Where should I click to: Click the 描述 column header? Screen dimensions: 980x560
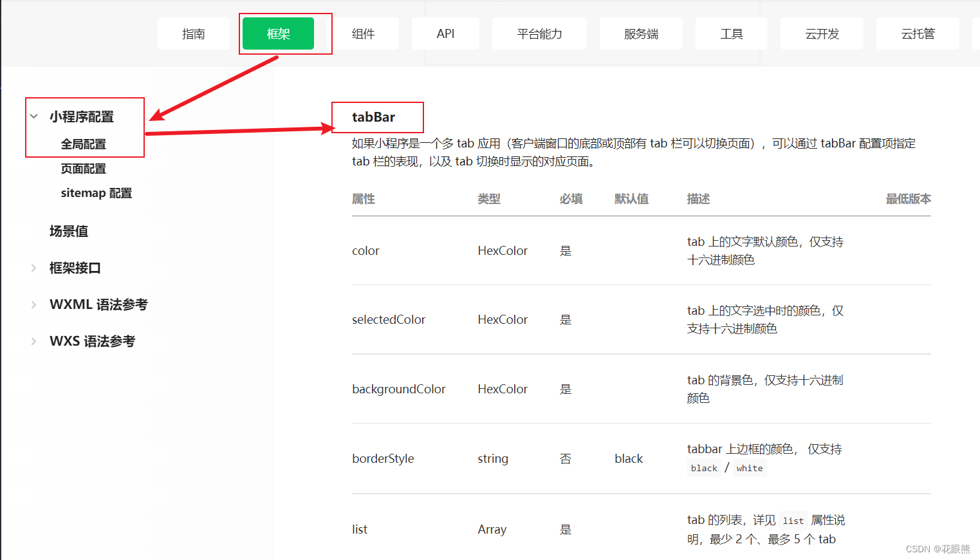pos(699,199)
